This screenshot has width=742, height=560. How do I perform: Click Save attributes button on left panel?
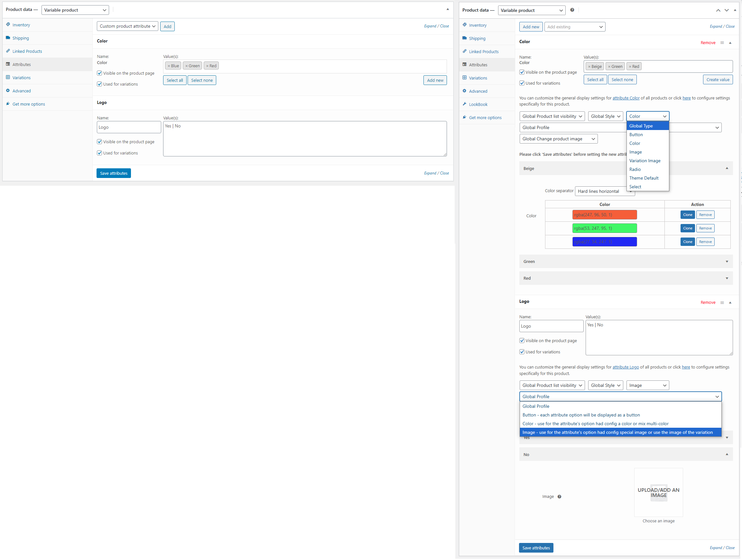tap(113, 173)
